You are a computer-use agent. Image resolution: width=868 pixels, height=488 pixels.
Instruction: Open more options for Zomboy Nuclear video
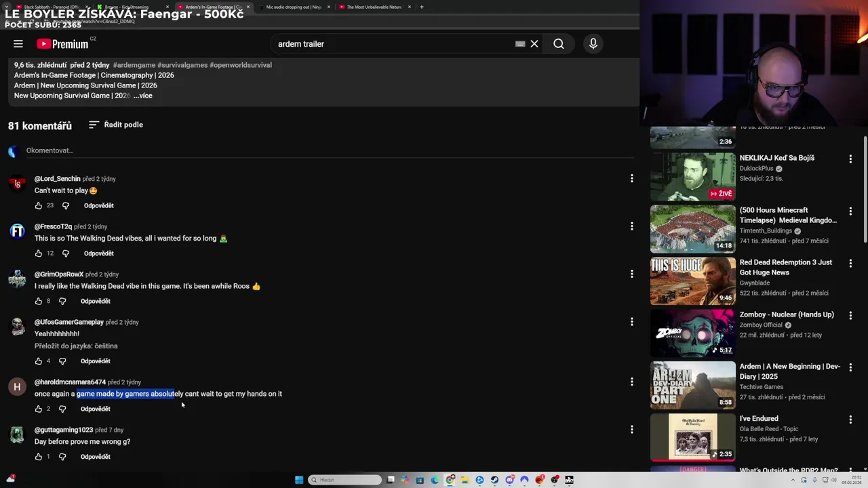click(850, 315)
